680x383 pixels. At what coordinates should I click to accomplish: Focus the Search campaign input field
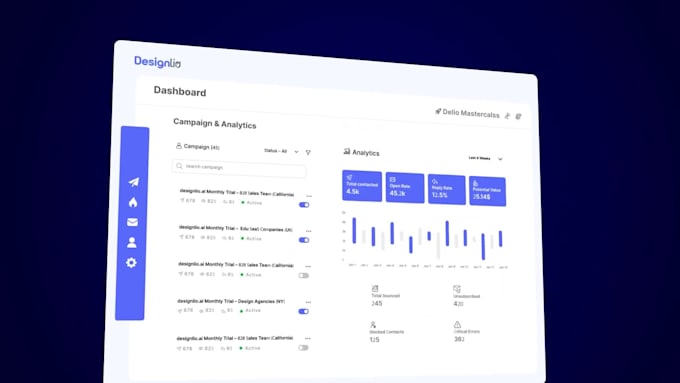click(239, 168)
